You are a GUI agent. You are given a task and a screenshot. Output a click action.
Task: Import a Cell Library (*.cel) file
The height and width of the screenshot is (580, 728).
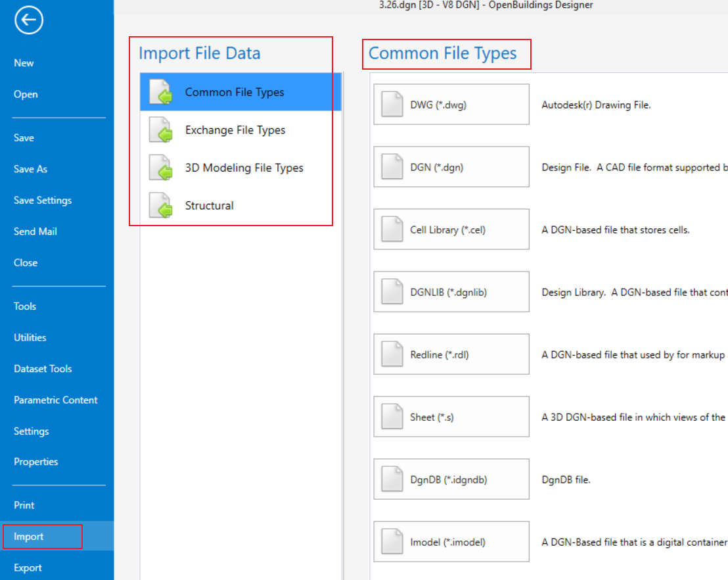(x=451, y=229)
